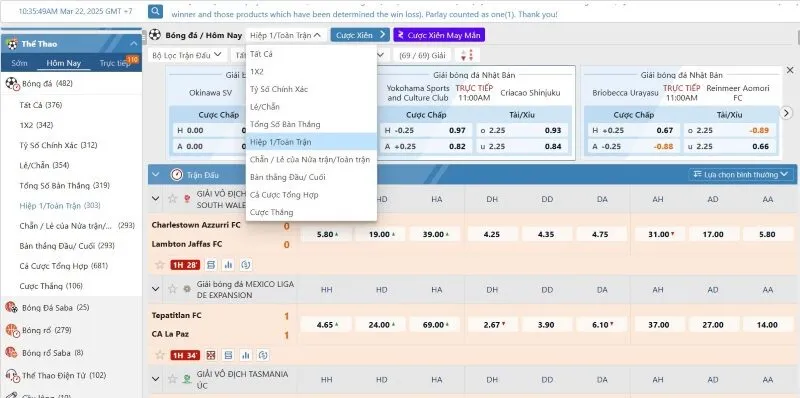Click the blue search magnifier icon
The height and width of the screenshot is (398, 800).
tap(156, 11)
